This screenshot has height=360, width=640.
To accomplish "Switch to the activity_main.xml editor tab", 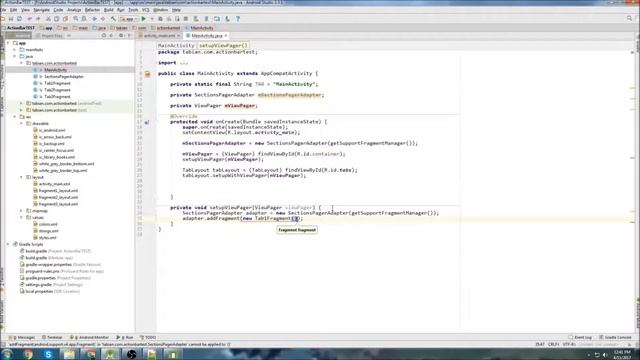I will click(160, 36).
